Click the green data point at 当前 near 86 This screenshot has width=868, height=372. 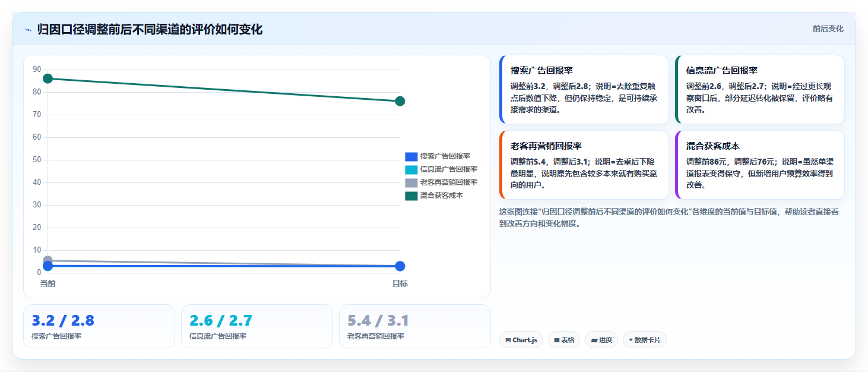[x=48, y=78]
